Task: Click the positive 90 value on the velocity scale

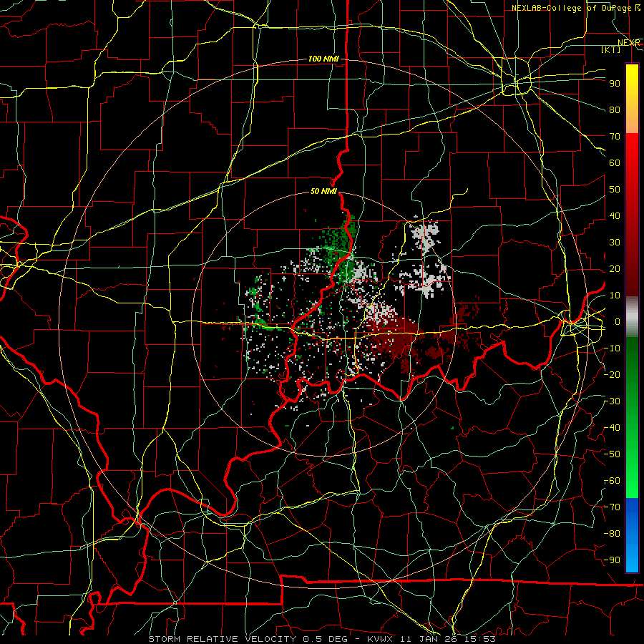Action: (x=615, y=84)
